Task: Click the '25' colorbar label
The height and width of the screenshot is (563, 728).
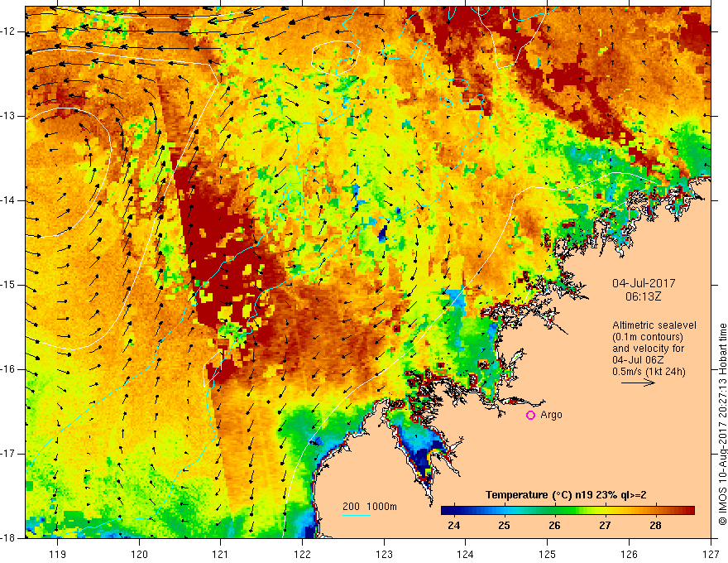Action: [504, 526]
